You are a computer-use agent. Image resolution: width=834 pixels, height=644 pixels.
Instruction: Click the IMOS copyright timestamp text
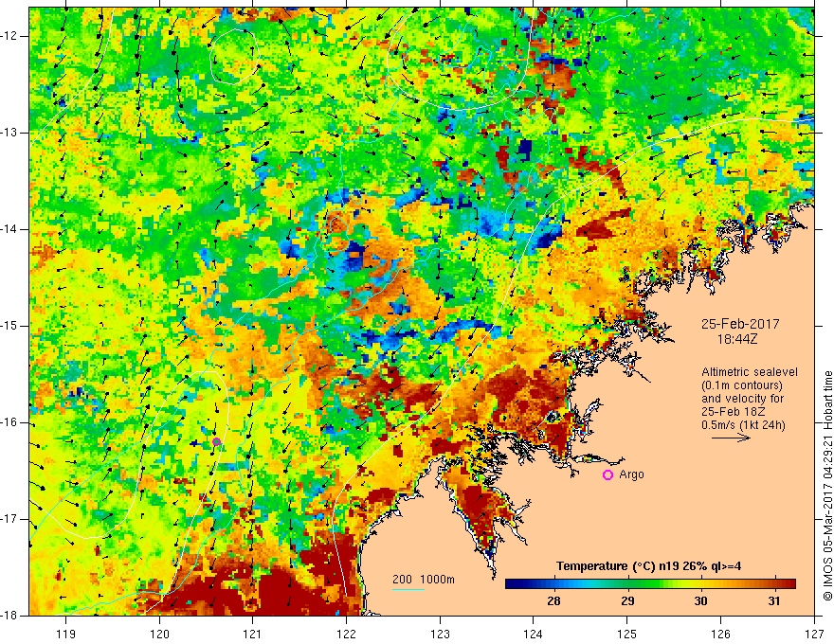coord(827,486)
